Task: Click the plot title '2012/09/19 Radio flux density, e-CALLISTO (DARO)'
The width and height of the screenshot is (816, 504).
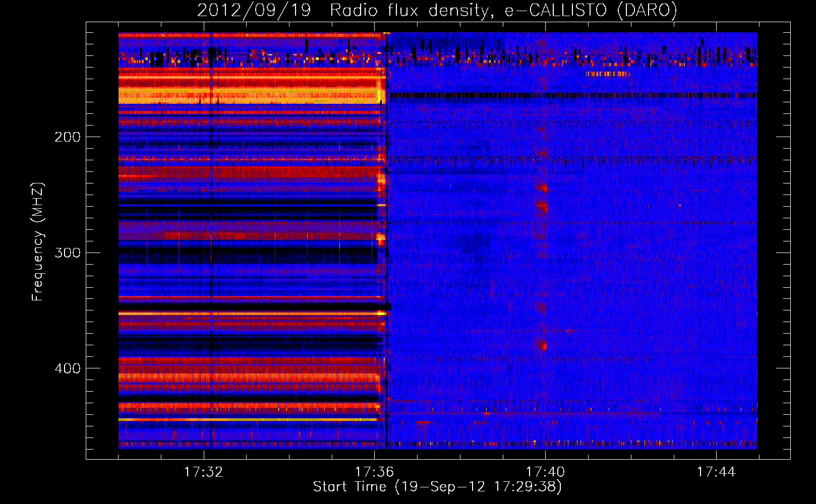Action: [x=437, y=10]
